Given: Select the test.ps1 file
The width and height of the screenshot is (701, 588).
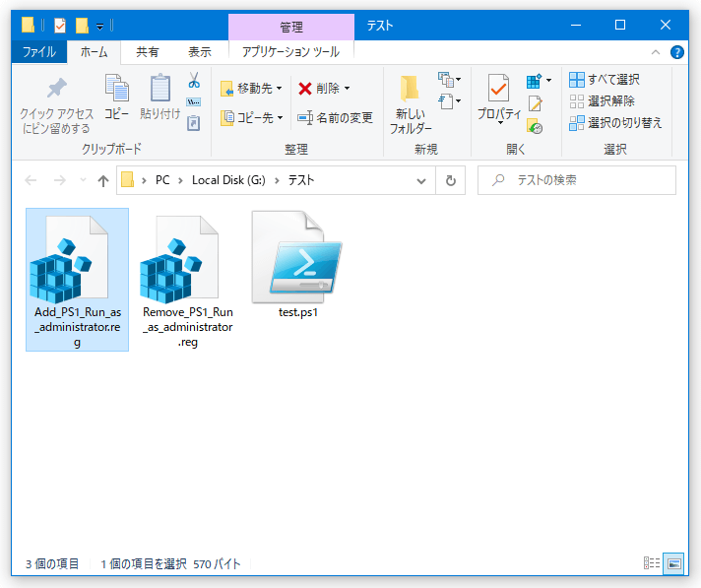Looking at the screenshot, I should click(297, 266).
